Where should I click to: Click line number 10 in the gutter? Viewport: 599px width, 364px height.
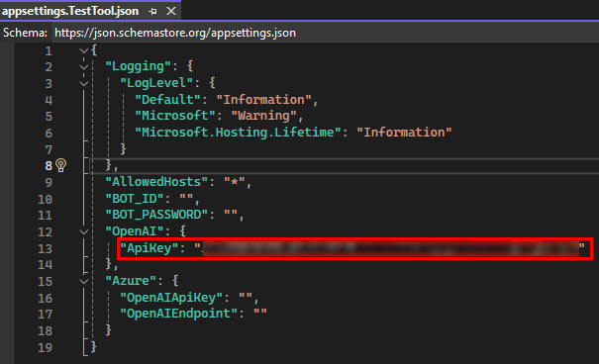point(45,199)
